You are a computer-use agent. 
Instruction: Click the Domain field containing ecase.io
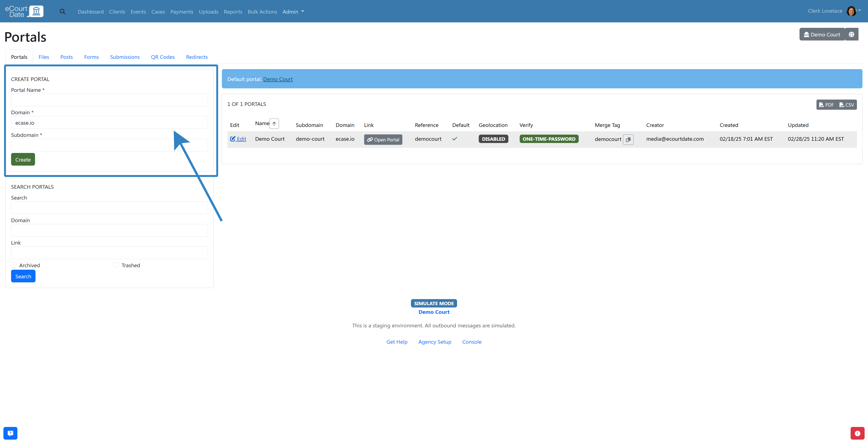pos(109,122)
